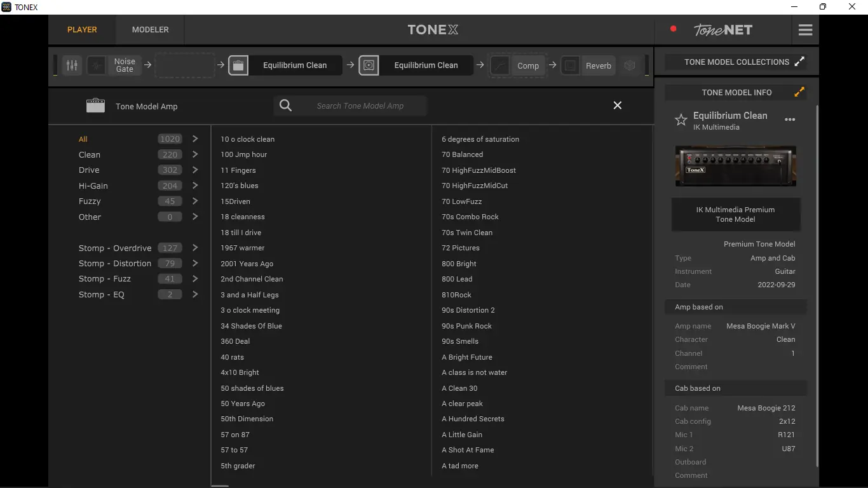
Task: Choose the '120's blues' tone model
Action: pyautogui.click(x=240, y=186)
